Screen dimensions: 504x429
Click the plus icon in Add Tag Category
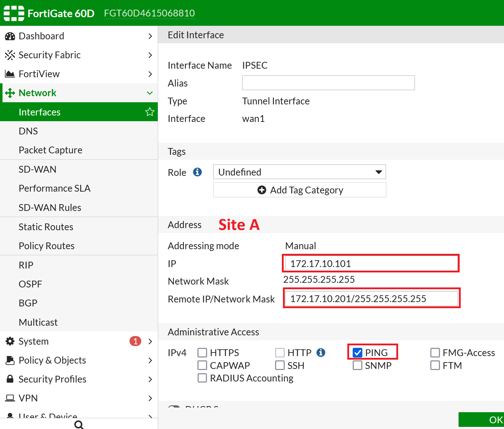[262, 190]
